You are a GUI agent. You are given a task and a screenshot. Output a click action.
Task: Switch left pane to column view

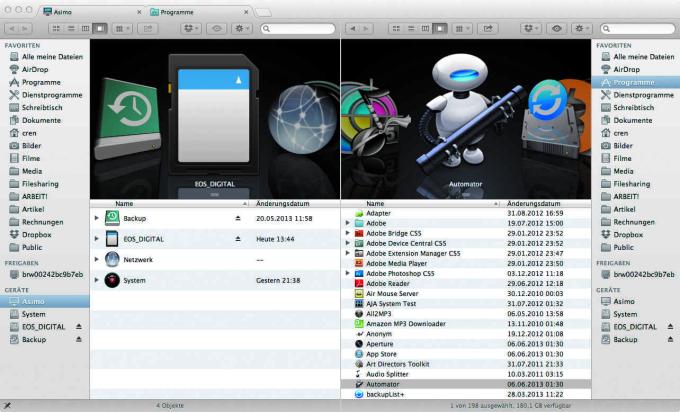pyautogui.click(x=85, y=29)
